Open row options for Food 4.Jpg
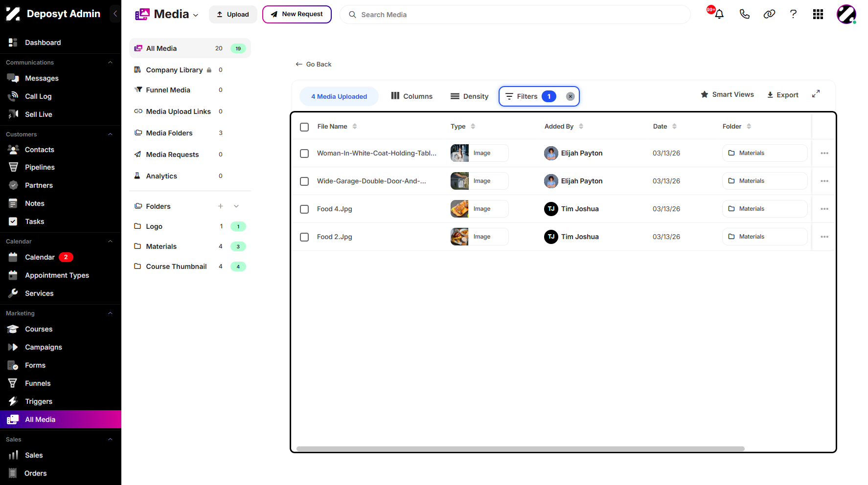The image size is (868, 485). click(824, 209)
